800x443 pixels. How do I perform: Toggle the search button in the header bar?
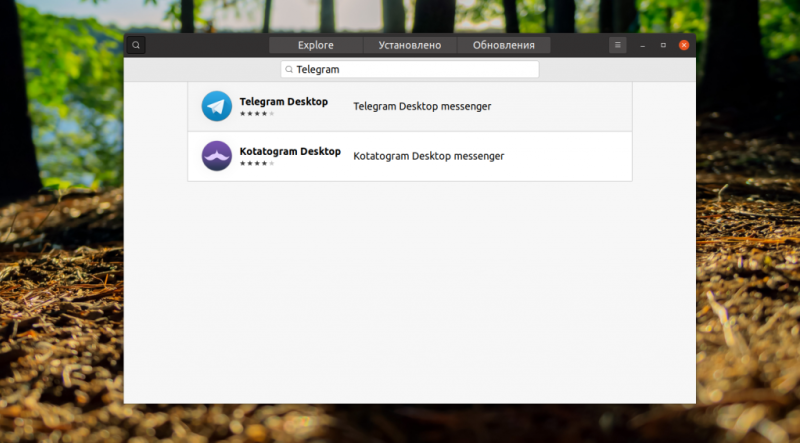click(136, 45)
